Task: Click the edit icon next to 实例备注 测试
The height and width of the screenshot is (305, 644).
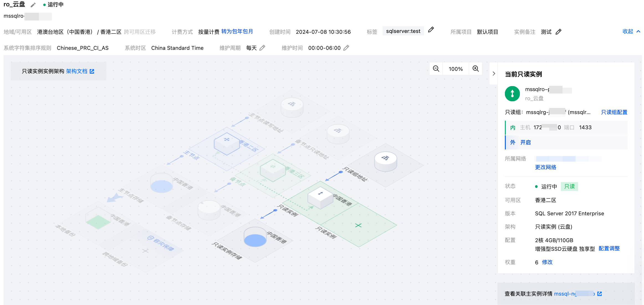Action: tap(559, 32)
